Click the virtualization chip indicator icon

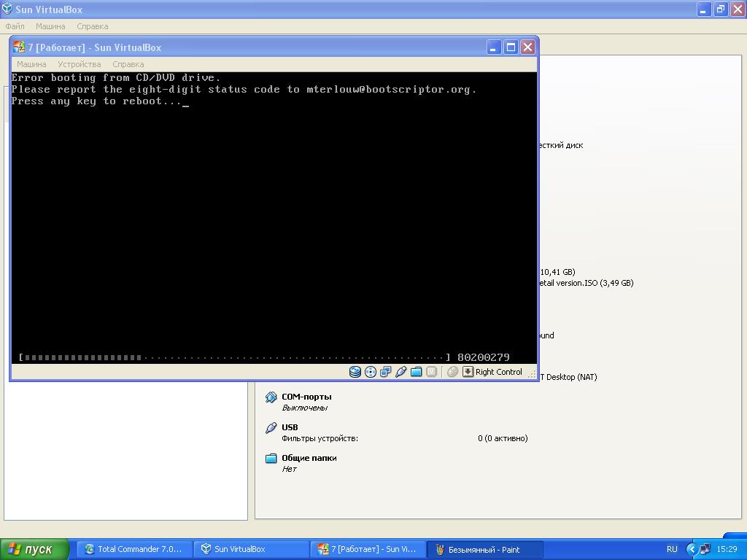pyautogui.click(x=431, y=372)
